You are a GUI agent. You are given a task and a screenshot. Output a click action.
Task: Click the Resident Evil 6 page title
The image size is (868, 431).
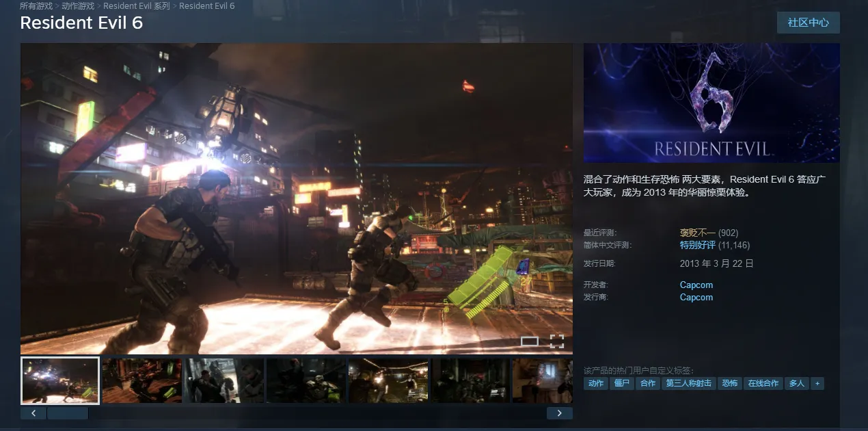[81, 23]
